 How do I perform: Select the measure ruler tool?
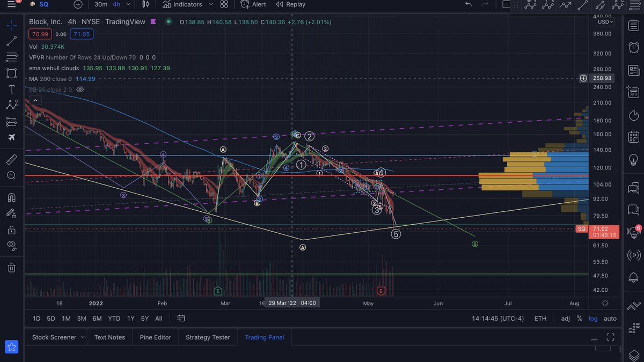(11, 159)
